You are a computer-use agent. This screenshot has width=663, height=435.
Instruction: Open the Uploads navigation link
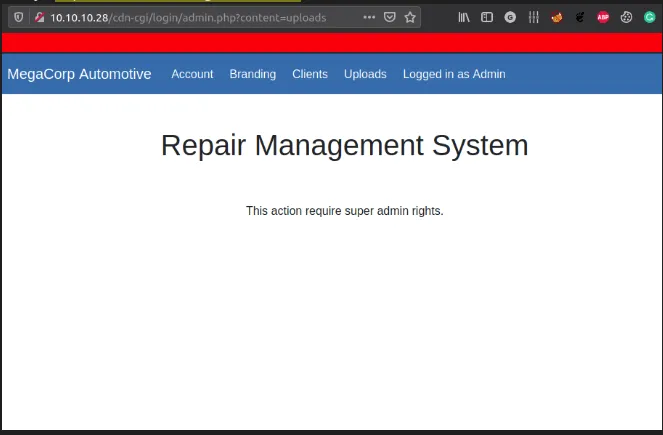coord(365,74)
